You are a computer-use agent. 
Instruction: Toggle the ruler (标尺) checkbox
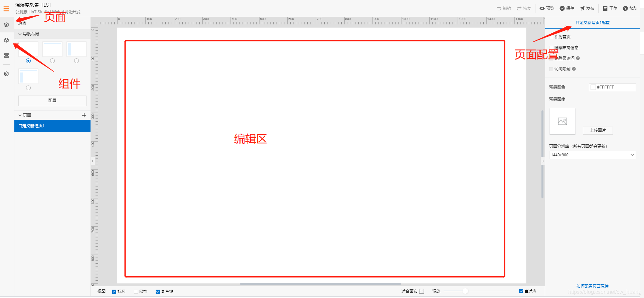pyautogui.click(x=114, y=292)
